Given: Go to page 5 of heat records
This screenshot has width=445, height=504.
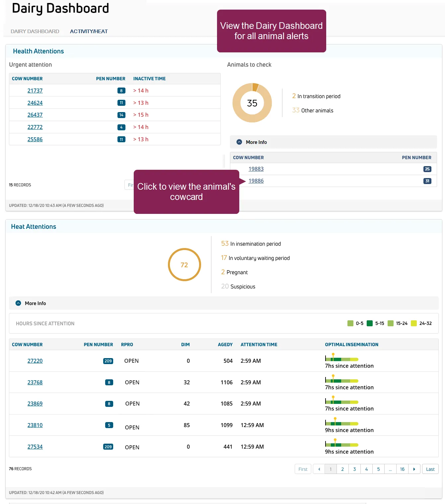Looking at the screenshot, I should coord(378,469).
